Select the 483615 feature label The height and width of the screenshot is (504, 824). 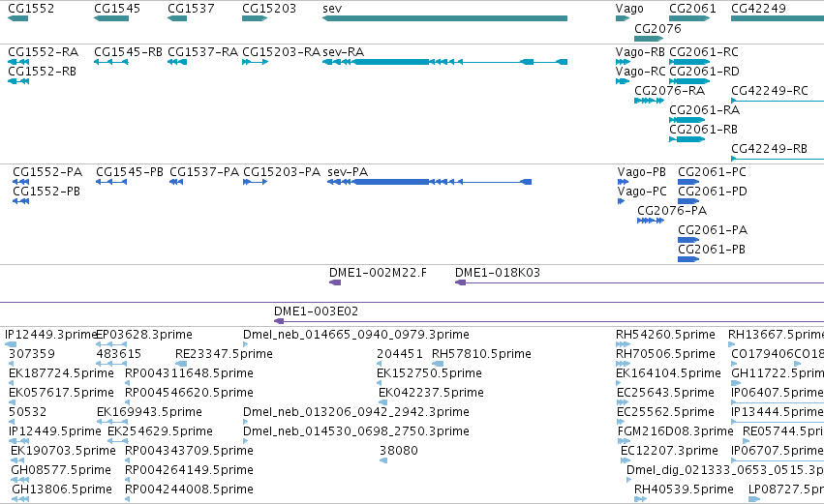(x=119, y=354)
